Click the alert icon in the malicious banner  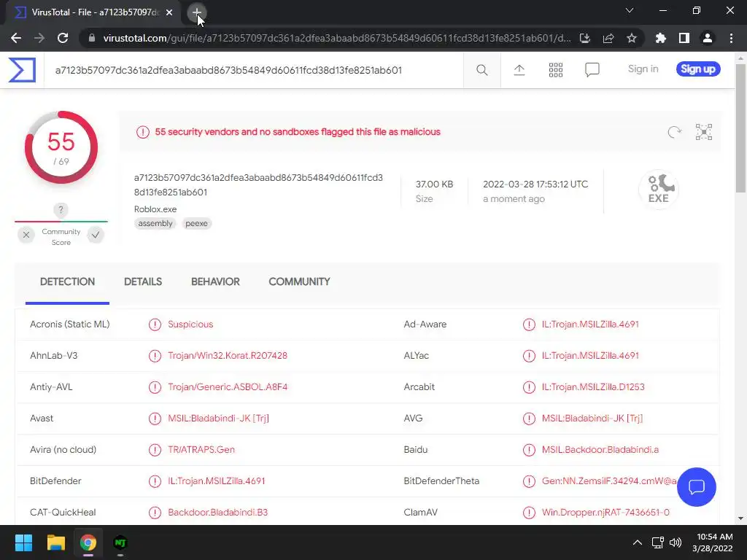pos(142,132)
